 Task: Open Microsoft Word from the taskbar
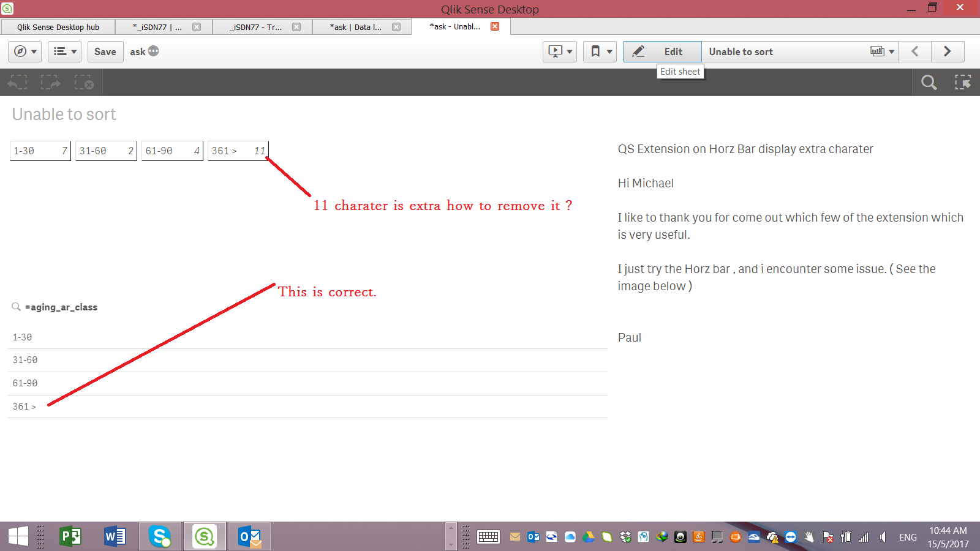pos(115,537)
